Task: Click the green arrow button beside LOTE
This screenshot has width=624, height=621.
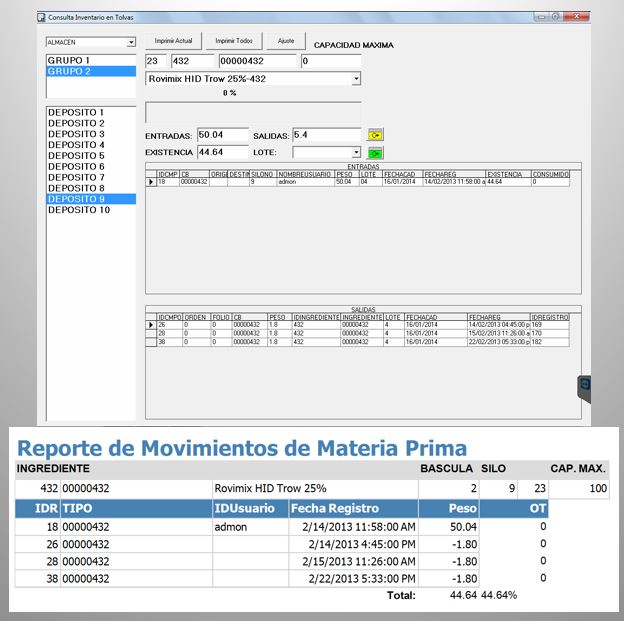Action: [375, 153]
